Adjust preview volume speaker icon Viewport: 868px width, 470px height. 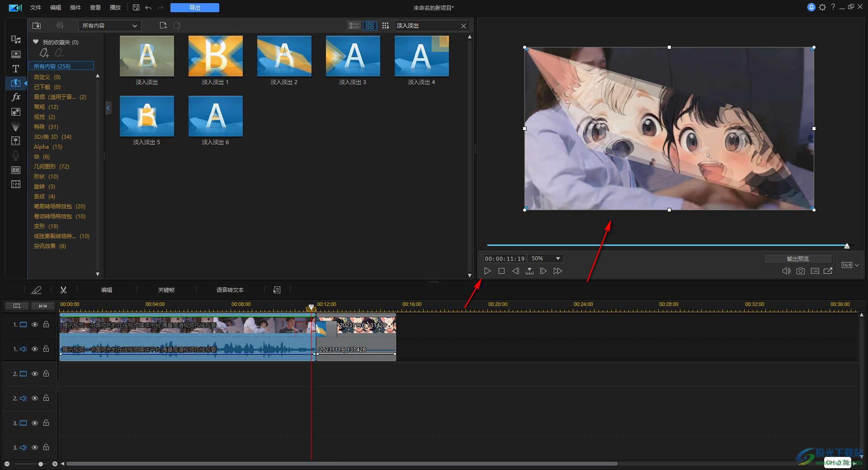pyautogui.click(x=786, y=271)
